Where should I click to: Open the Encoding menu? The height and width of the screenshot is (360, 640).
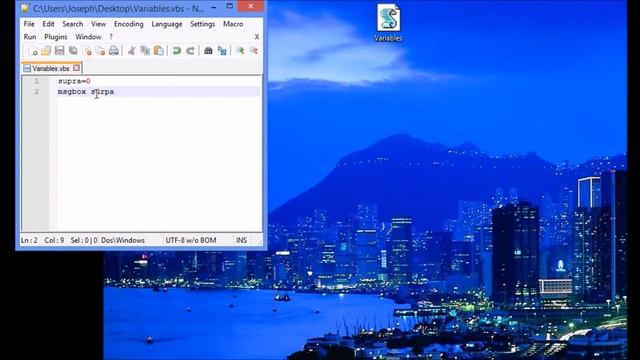[x=129, y=24]
